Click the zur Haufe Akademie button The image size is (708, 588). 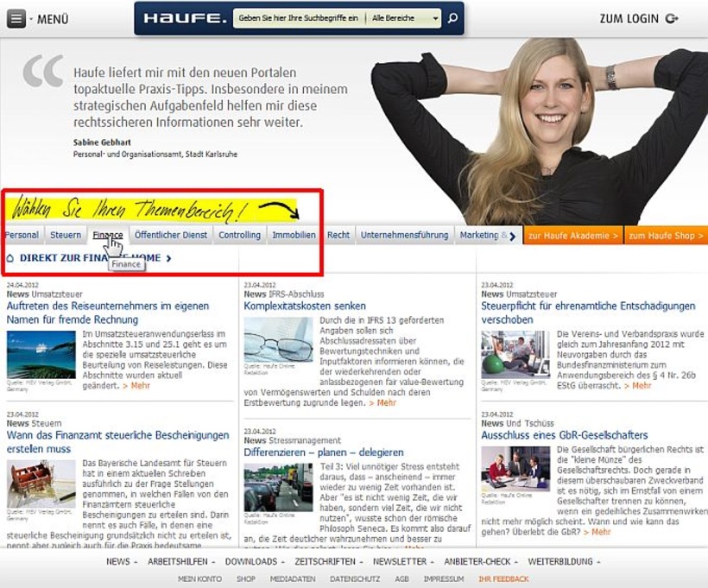click(572, 235)
